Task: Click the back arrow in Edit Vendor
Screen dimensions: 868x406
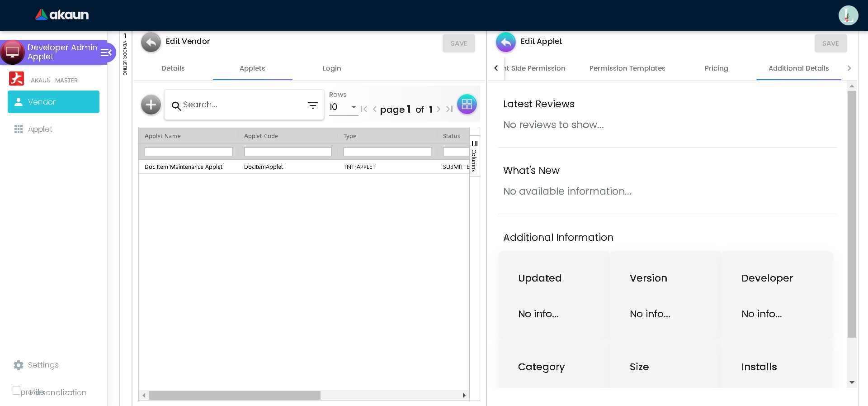Action: tap(151, 43)
